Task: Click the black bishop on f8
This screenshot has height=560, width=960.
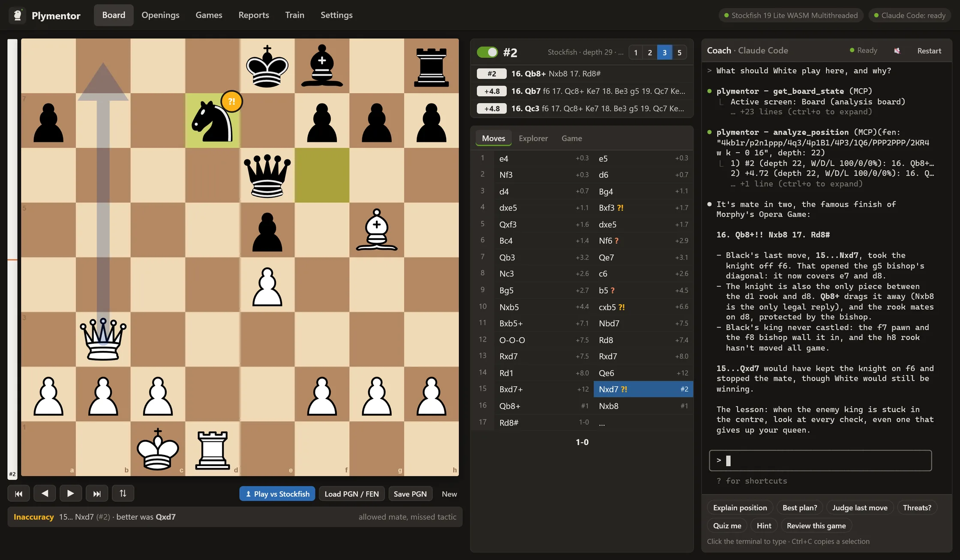Action: [x=322, y=66]
